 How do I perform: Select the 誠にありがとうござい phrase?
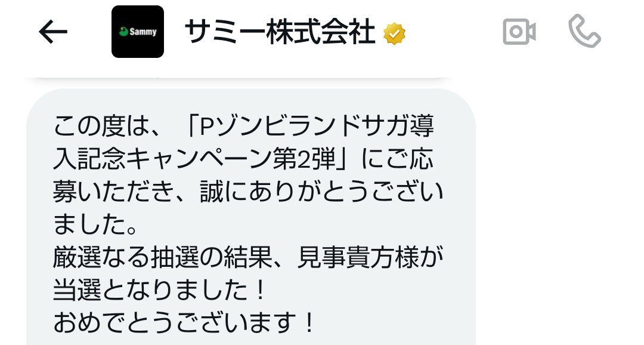point(321,192)
